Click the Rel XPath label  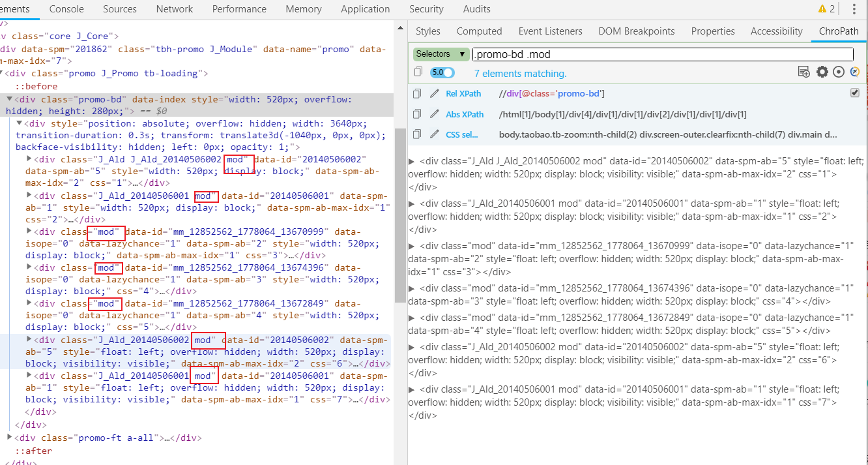click(x=463, y=94)
